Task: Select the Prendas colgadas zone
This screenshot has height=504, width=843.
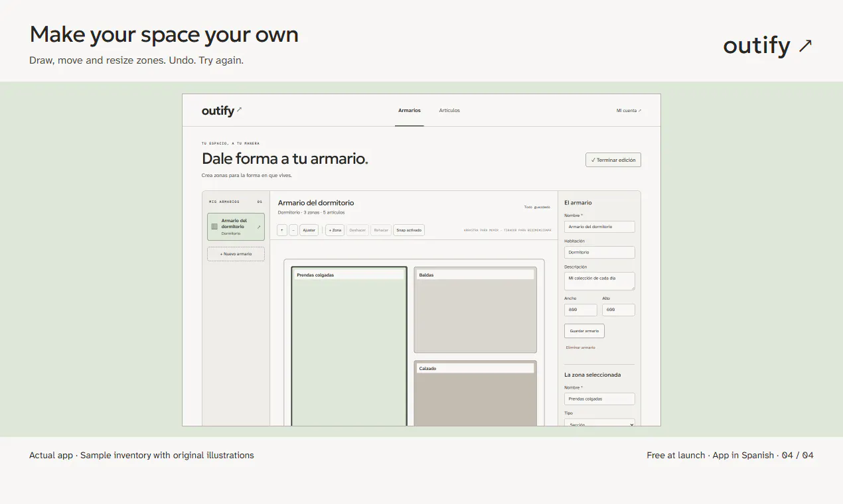Action: [349, 347]
